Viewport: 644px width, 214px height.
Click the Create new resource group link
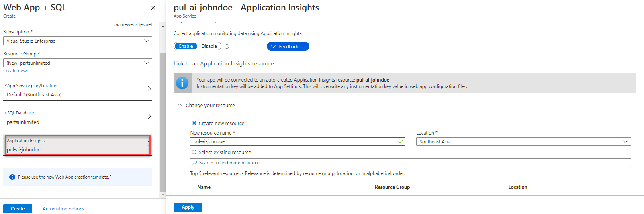(15, 71)
